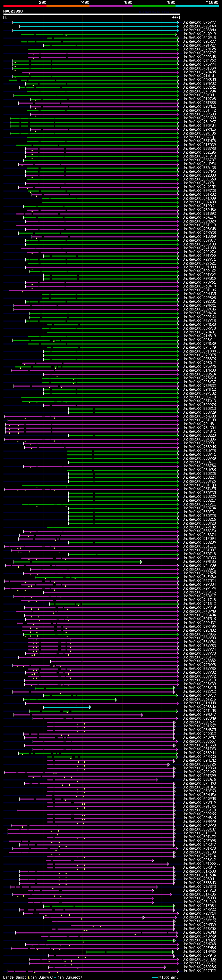Click the cyan ~100% similarity legend bar

pos(197,6)
